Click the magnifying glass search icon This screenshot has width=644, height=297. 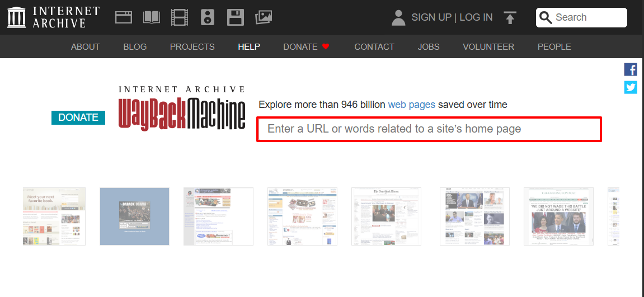pyautogui.click(x=546, y=17)
